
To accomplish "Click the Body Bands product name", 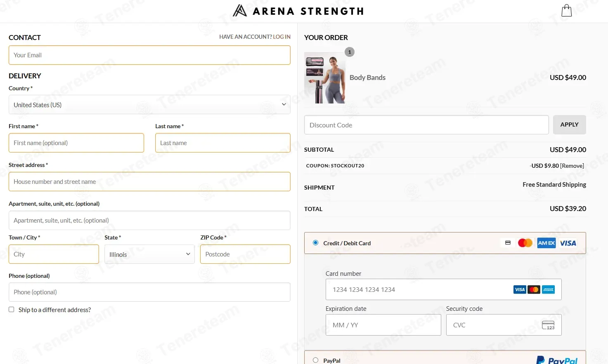I will point(367,77).
